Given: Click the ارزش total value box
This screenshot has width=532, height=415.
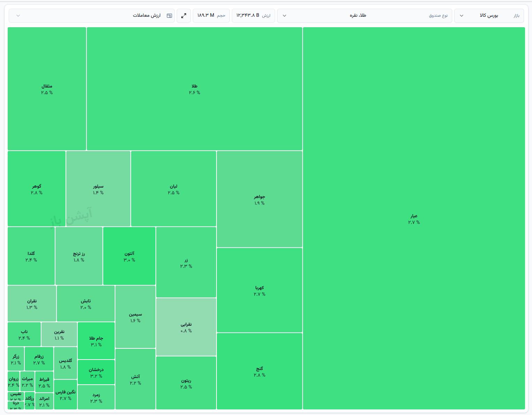Looking at the screenshot, I should 253,16.
